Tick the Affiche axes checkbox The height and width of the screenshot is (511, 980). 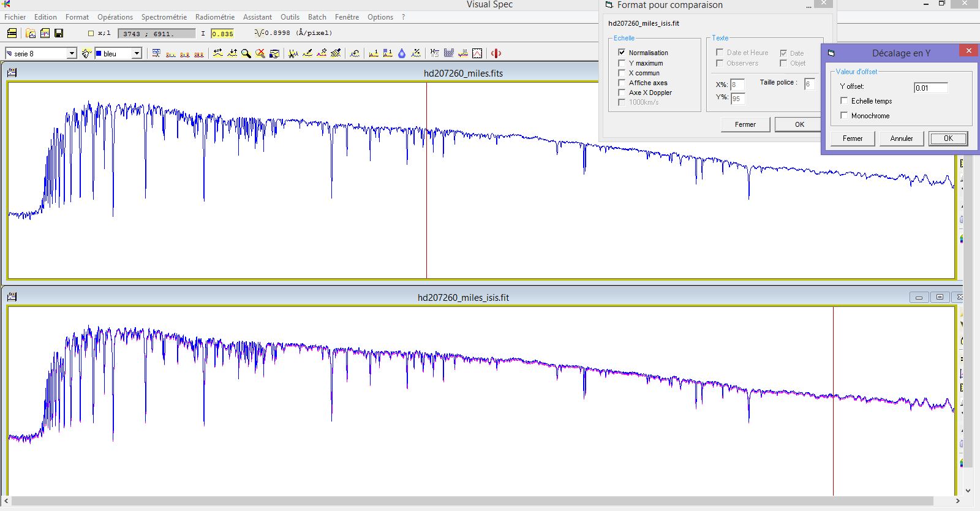point(622,83)
